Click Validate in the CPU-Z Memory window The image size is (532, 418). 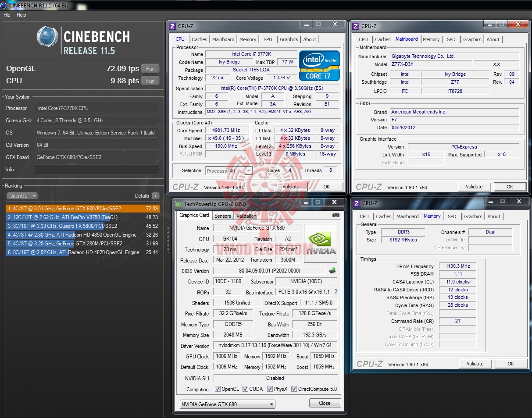[475, 364]
